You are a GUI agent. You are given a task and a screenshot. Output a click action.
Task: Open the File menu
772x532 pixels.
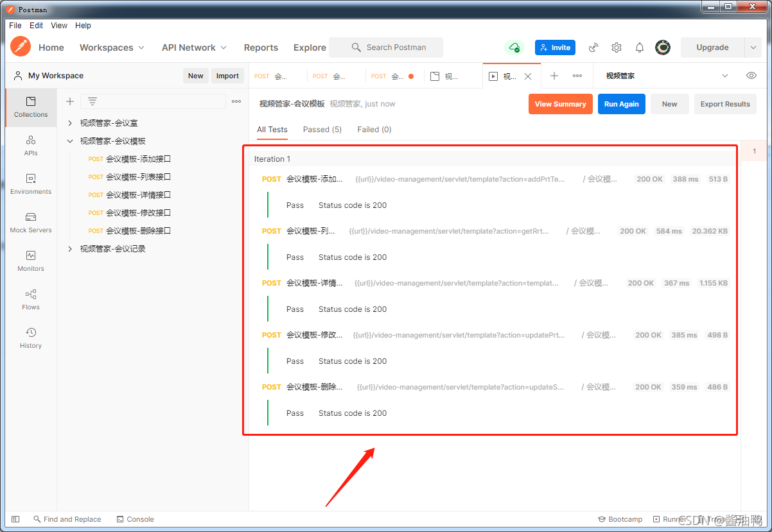(x=15, y=26)
